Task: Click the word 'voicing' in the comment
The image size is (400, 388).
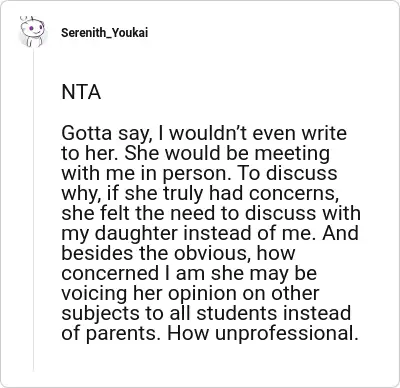Action: point(94,293)
